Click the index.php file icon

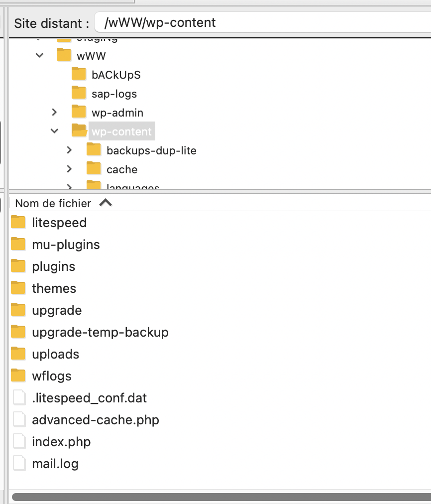19,441
